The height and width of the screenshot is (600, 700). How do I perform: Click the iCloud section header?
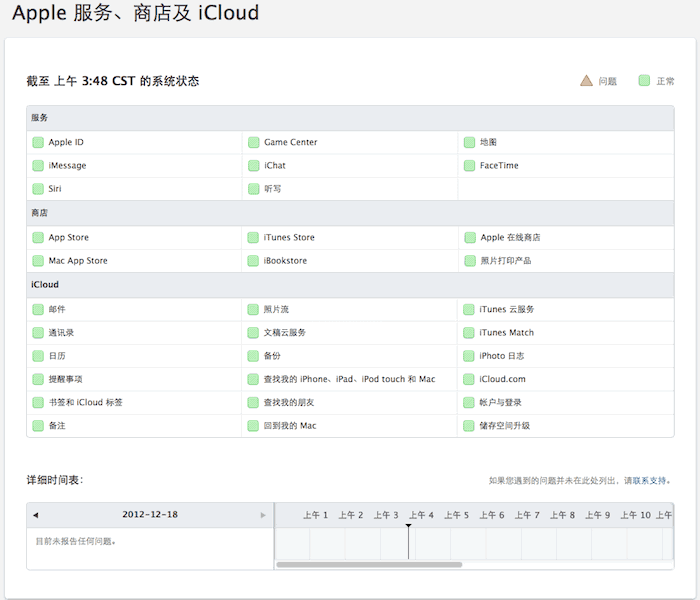pyautogui.click(x=350, y=285)
